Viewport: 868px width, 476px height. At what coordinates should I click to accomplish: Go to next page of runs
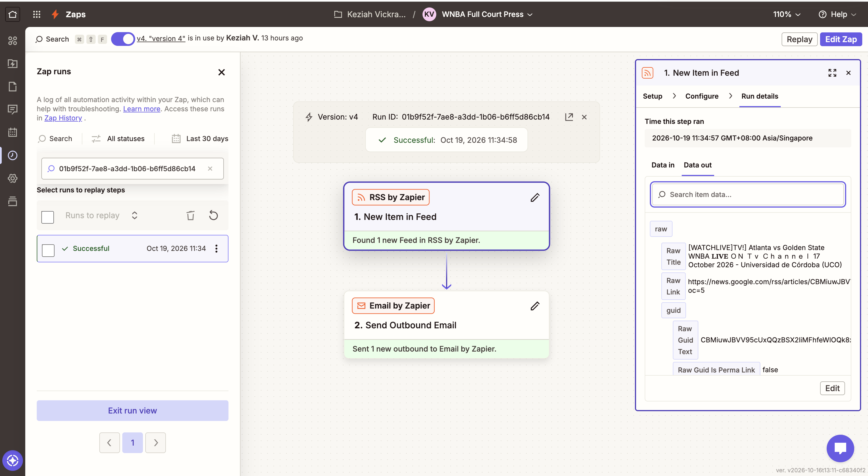[x=156, y=443]
